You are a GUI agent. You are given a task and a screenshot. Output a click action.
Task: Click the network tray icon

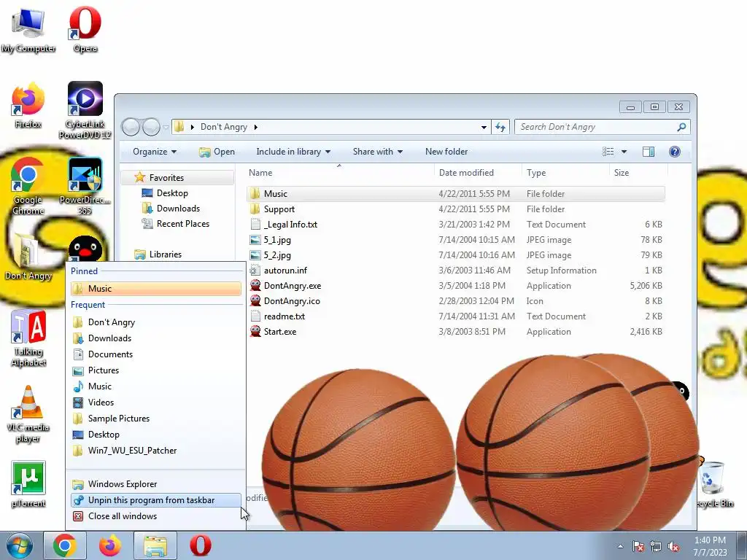[x=656, y=547]
